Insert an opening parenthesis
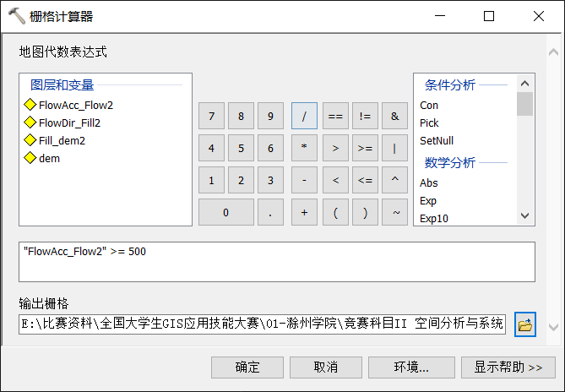The width and height of the screenshot is (565, 392). click(335, 212)
